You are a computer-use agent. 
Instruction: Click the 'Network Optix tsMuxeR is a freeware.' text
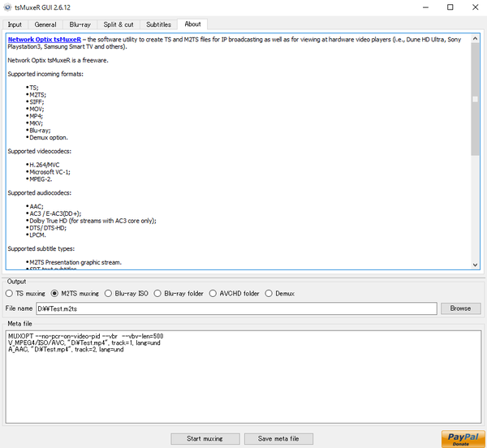(x=58, y=60)
